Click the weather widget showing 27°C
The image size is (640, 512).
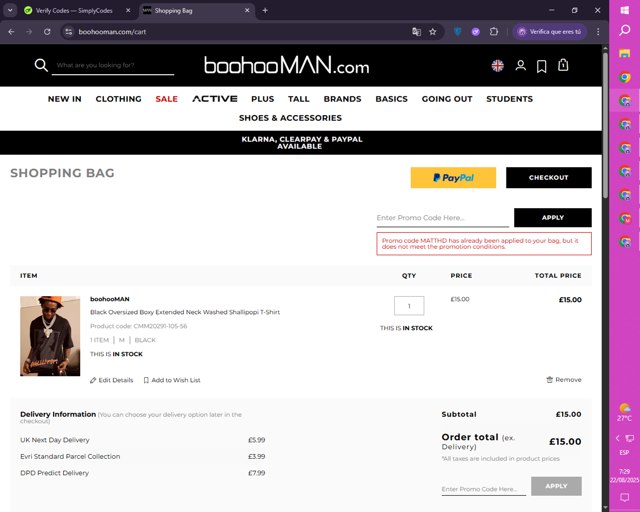coord(624,412)
